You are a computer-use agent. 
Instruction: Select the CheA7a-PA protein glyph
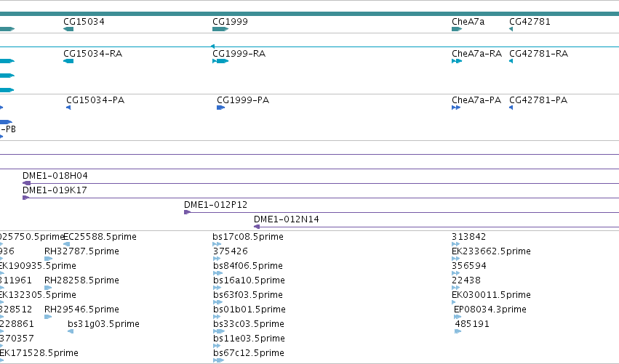pos(456,108)
